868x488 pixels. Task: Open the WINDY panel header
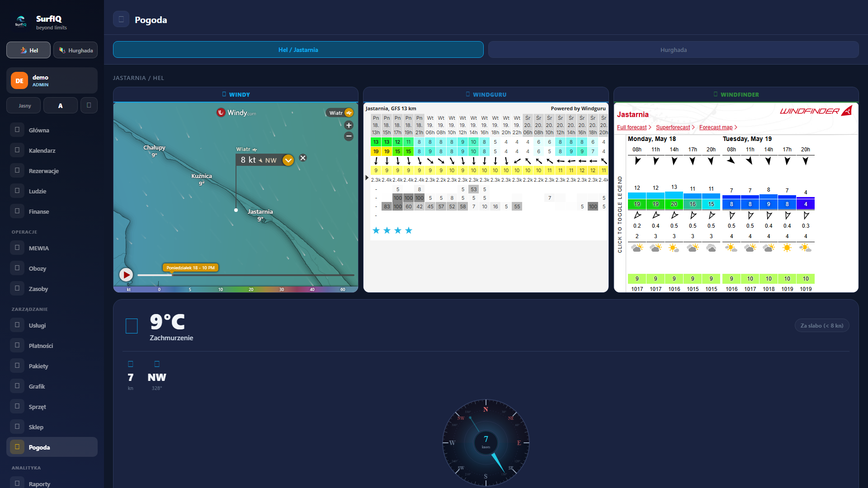(x=236, y=94)
